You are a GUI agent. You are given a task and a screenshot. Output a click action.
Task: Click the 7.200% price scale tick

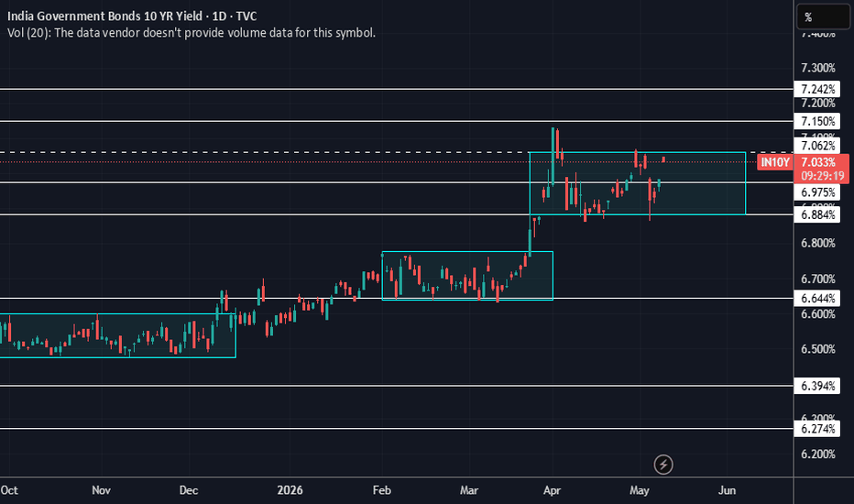tap(818, 103)
